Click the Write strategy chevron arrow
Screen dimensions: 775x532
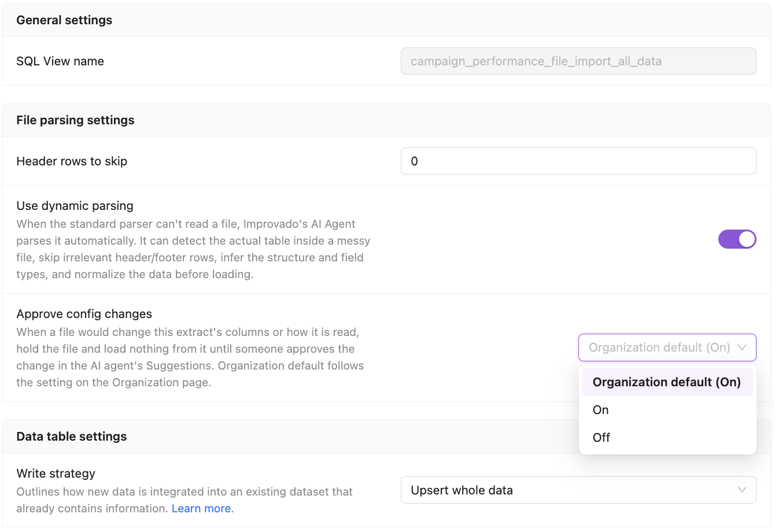[x=742, y=490]
